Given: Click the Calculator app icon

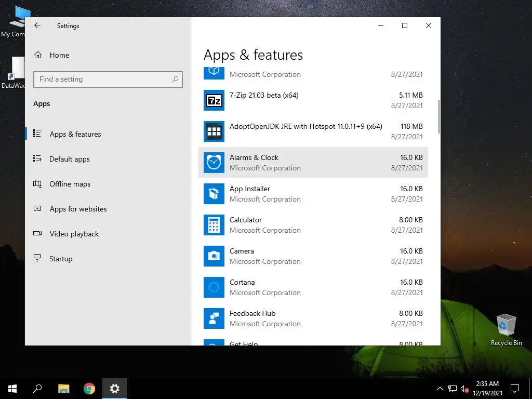Looking at the screenshot, I should coord(214,225).
